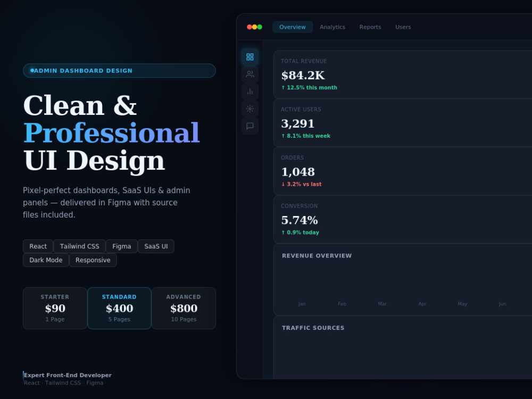Open the Users tab
Screen dimensions: 532x399
403,27
